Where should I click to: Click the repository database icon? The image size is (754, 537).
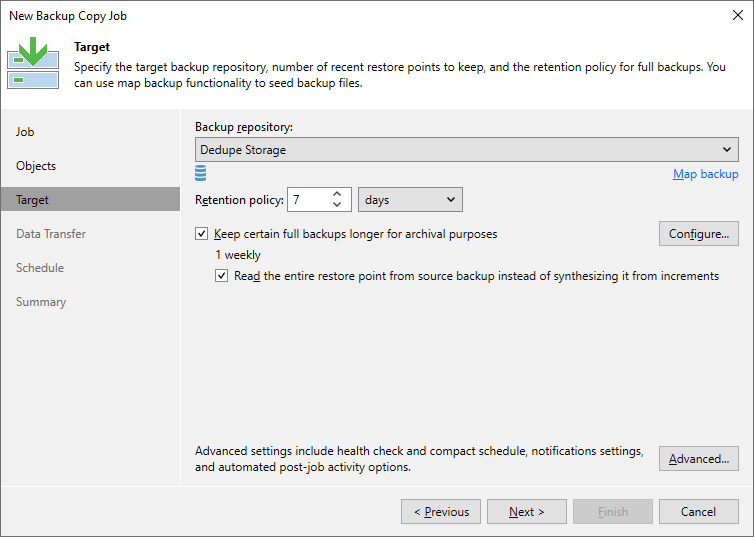(201, 174)
